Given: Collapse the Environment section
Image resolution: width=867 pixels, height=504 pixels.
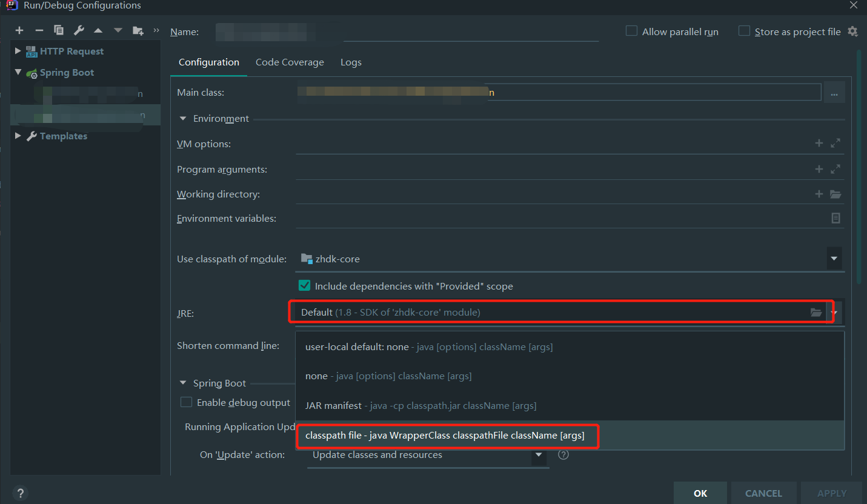Looking at the screenshot, I should pyautogui.click(x=183, y=119).
